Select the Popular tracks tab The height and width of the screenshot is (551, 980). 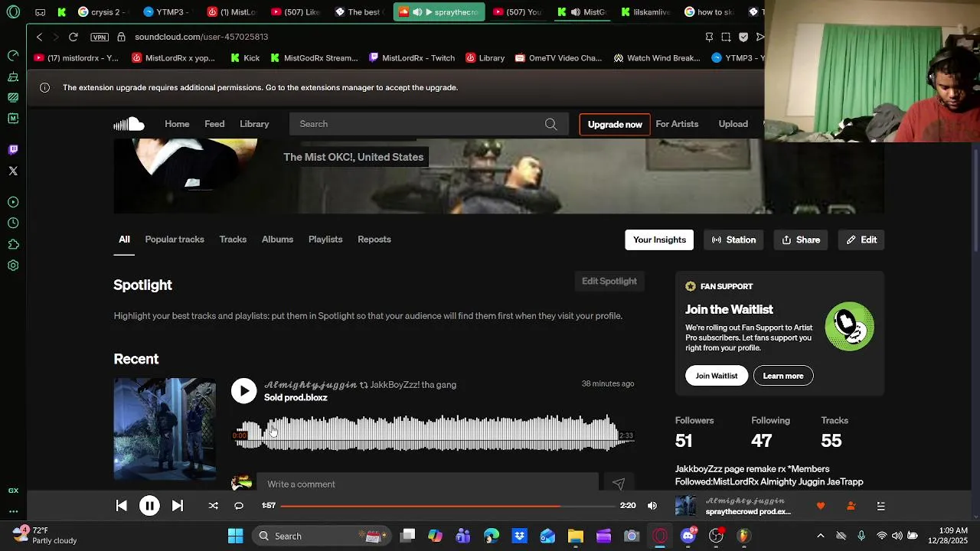(175, 240)
